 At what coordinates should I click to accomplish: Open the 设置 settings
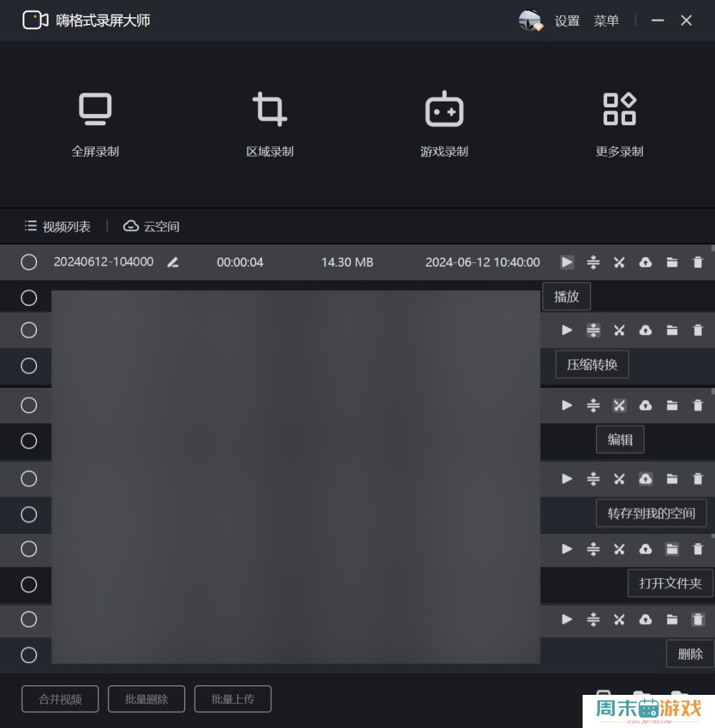click(x=567, y=21)
